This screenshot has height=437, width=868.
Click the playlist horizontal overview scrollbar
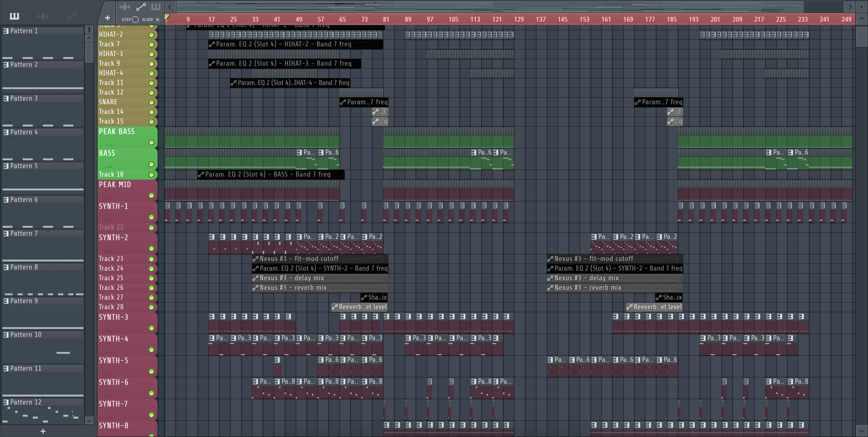click(490, 6)
